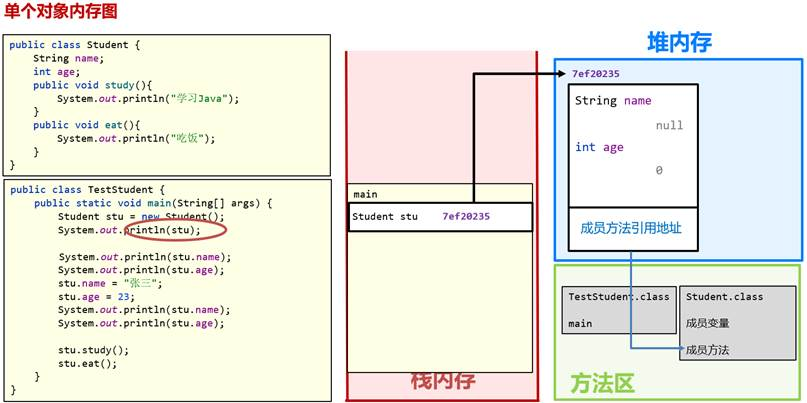Viewport: 807px width, 403px height.
Task: Click the circled println(stu) call
Action: point(175,230)
